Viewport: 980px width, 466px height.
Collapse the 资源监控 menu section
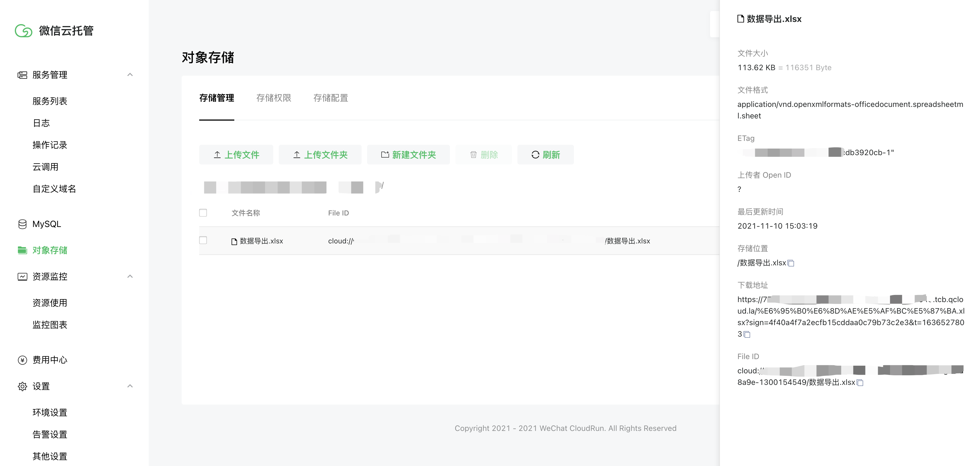[x=130, y=276]
